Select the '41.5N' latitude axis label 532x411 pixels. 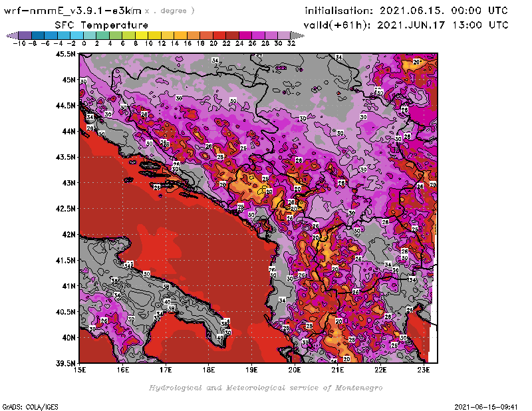(x=65, y=260)
